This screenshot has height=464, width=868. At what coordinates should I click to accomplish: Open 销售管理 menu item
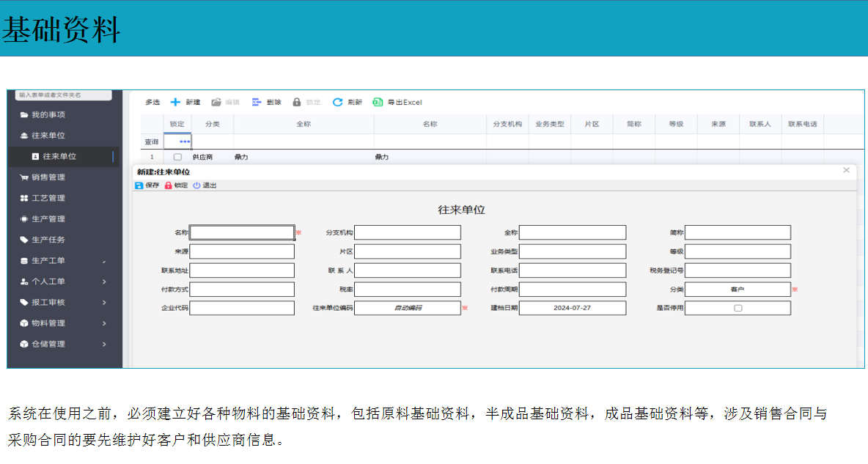tap(48, 177)
